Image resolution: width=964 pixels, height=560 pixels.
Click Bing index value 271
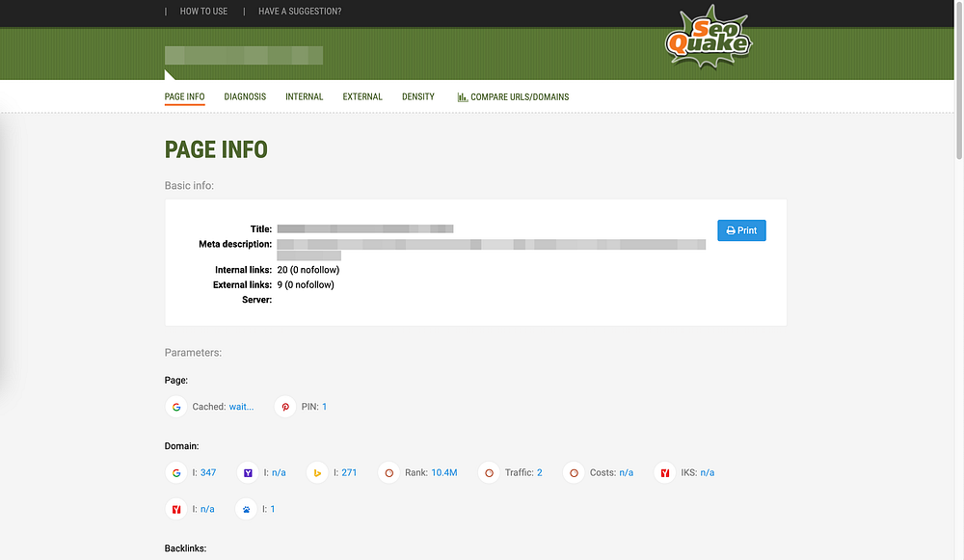tap(349, 472)
